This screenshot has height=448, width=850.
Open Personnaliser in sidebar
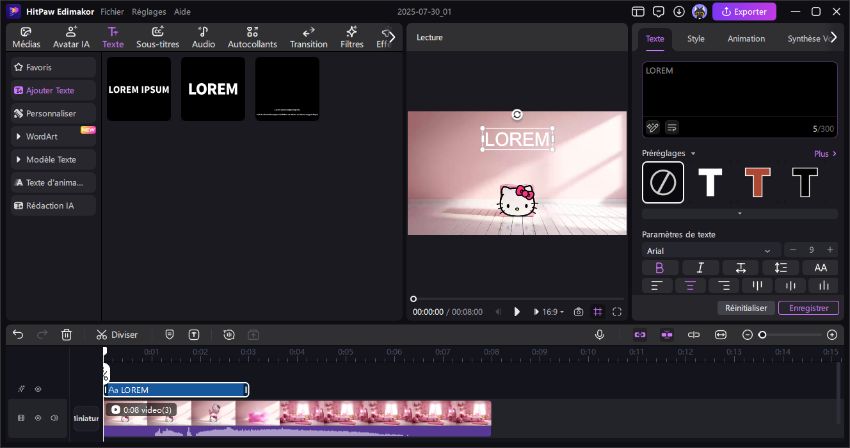click(x=53, y=113)
